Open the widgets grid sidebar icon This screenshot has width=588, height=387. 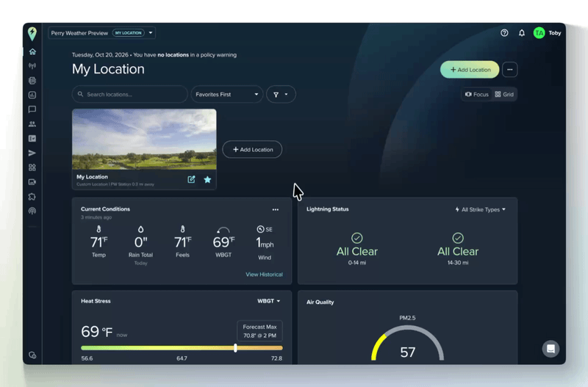point(32,167)
